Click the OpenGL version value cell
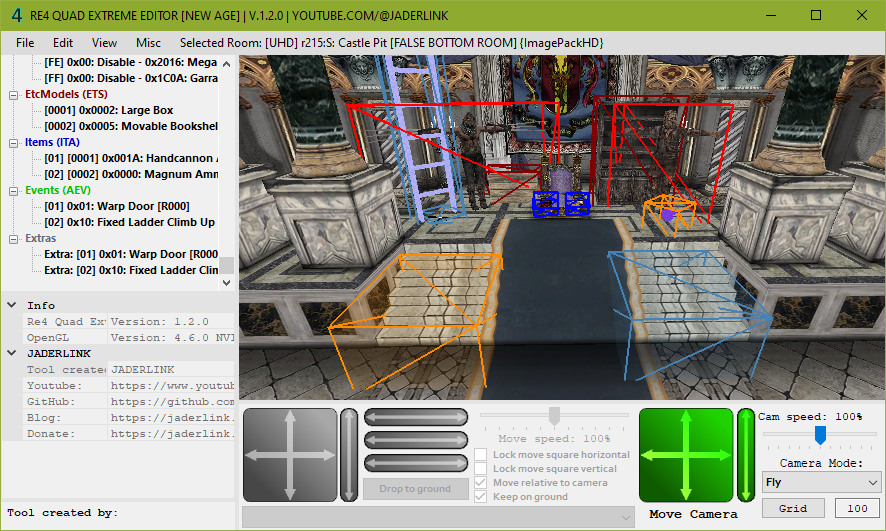Image resolution: width=886 pixels, height=531 pixels. [171, 338]
